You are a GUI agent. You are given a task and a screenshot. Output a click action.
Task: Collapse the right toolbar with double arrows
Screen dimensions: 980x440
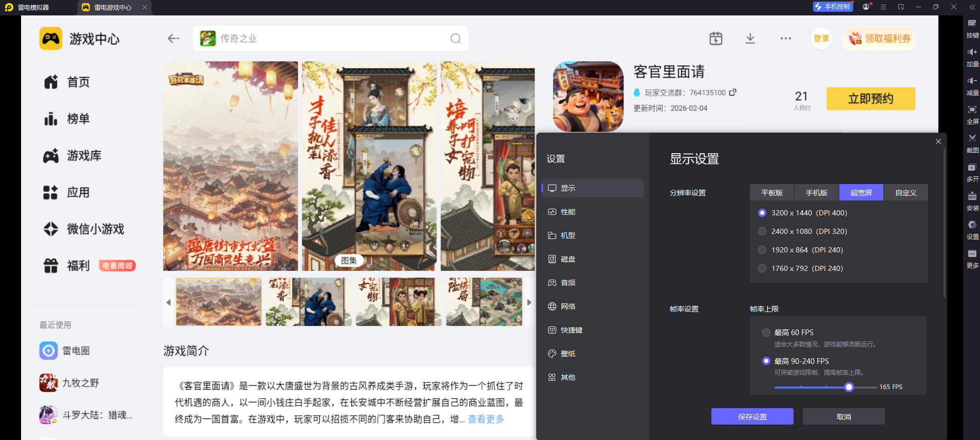tap(972, 7)
